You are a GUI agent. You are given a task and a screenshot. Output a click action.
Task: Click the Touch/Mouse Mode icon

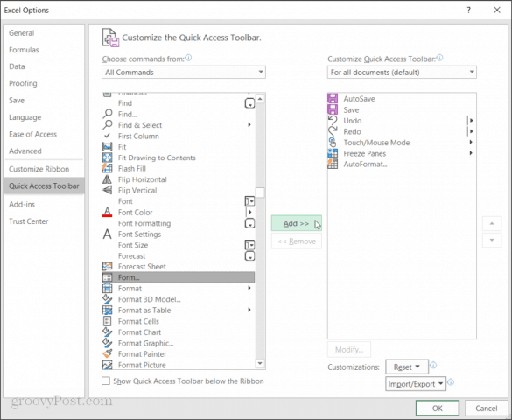pyautogui.click(x=333, y=143)
